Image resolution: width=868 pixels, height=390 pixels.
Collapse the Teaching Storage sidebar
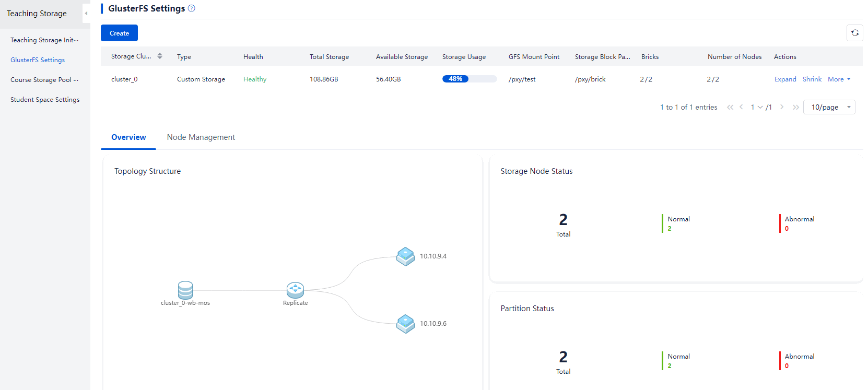pos(86,14)
